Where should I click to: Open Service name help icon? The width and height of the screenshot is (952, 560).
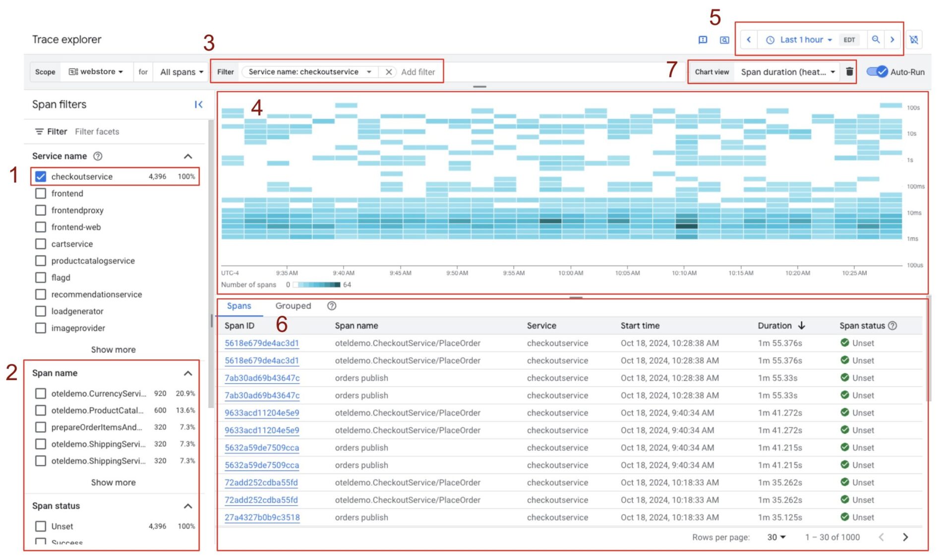pyautogui.click(x=98, y=156)
